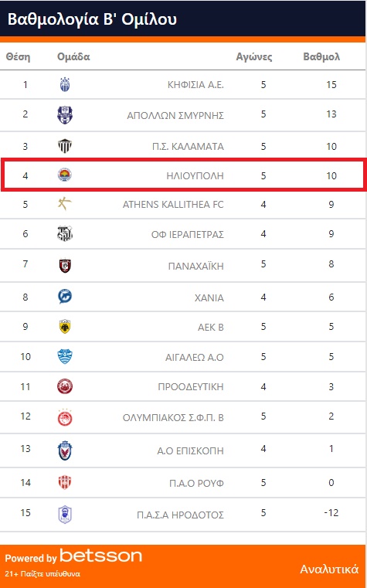The width and height of the screenshot is (367, 588).
Task: Click the ΧΑΝΙΑ blue logo
Action: coord(65,297)
